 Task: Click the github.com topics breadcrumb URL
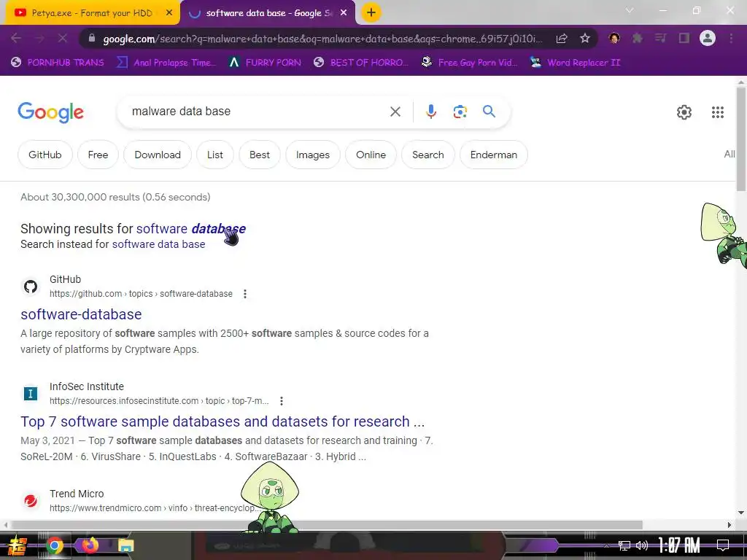pos(141,294)
